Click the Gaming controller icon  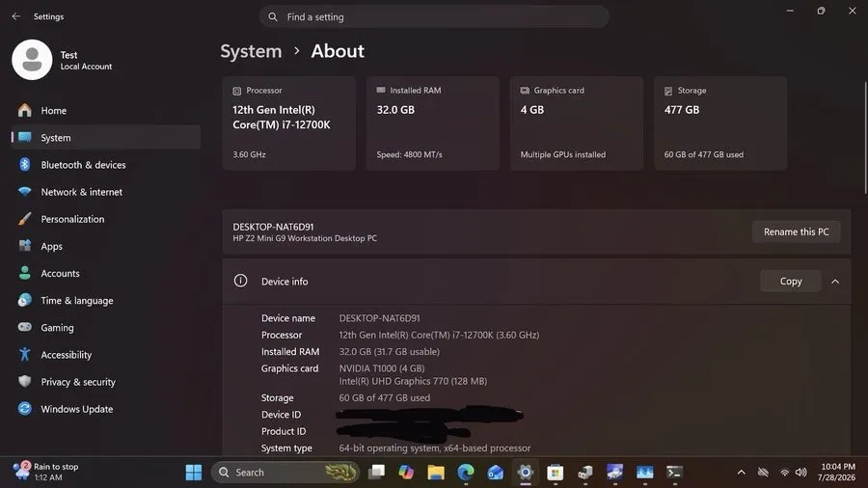click(x=24, y=327)
